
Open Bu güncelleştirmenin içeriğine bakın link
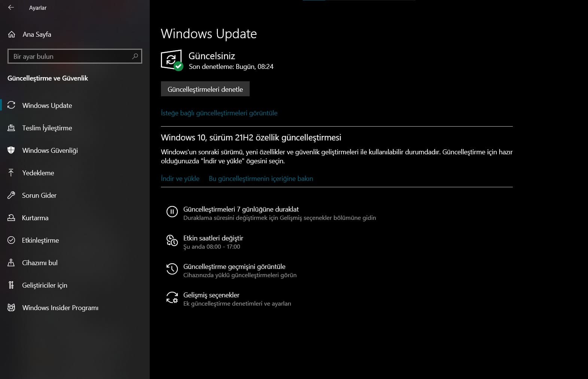[x=261, y=179]
